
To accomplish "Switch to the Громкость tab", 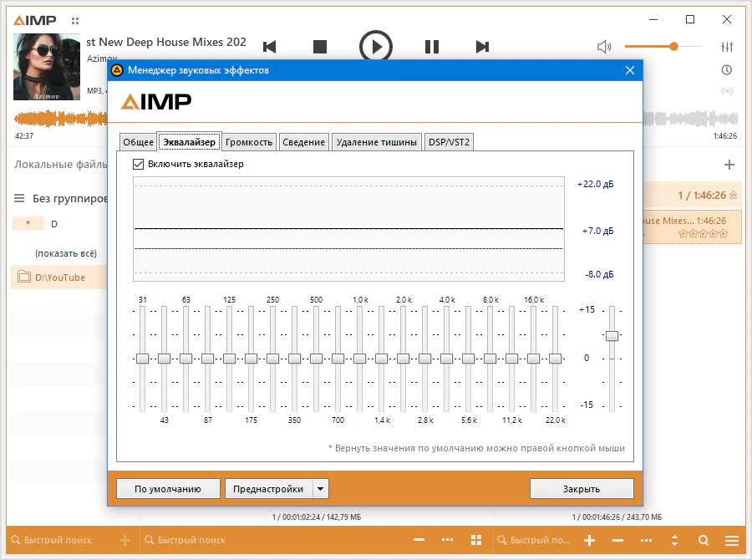I will [x=249, y=142].
